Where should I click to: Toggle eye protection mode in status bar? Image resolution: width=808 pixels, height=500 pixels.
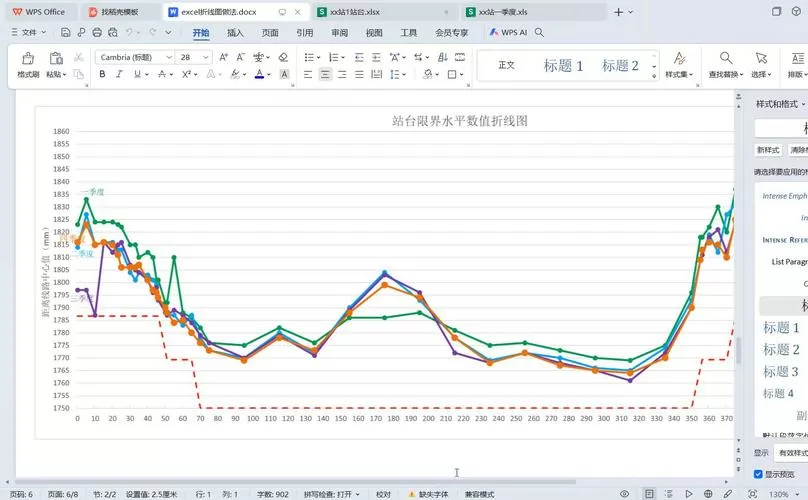(x=625, y=494)
